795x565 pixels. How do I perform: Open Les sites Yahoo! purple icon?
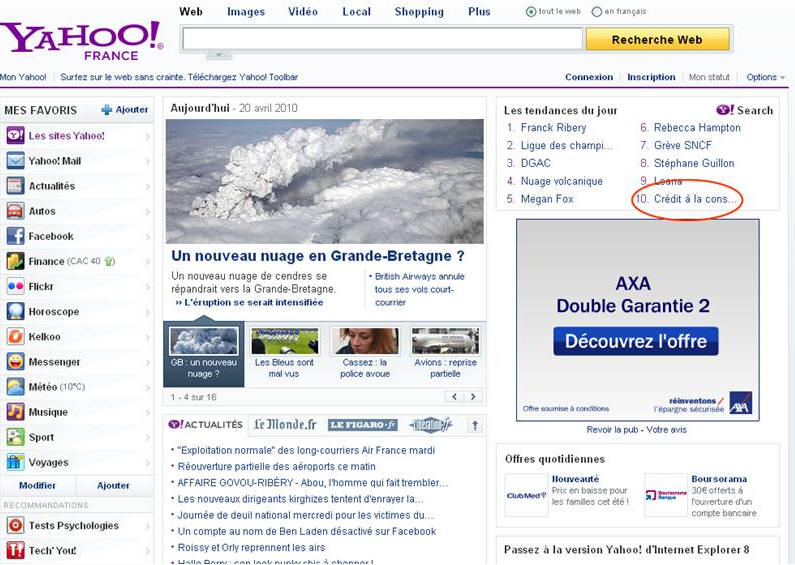15,135
